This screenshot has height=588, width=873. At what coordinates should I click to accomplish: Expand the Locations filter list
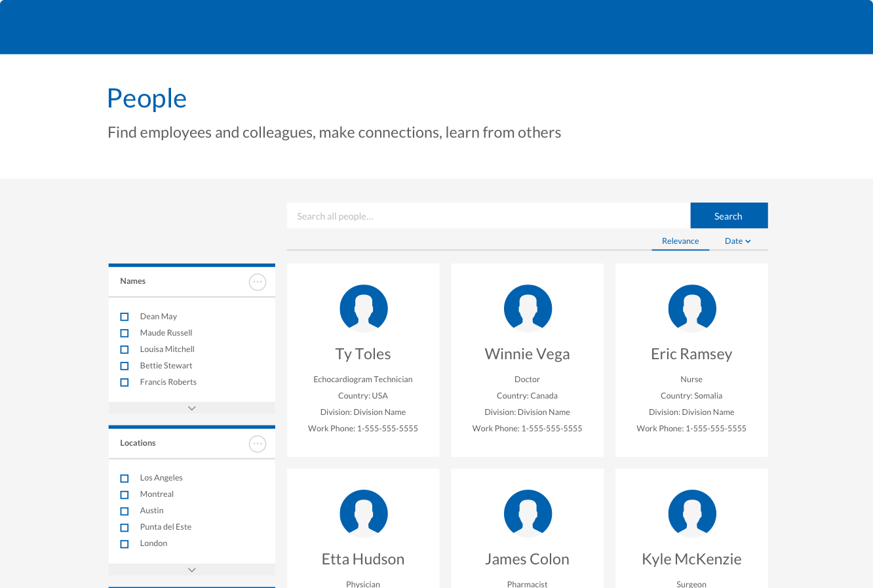(191, 570)
